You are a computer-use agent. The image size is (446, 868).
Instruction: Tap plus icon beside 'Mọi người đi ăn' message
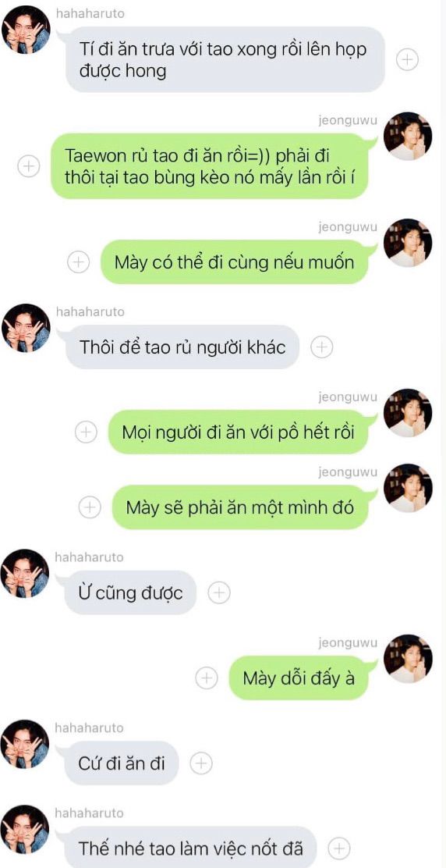[x=87, y=432]
